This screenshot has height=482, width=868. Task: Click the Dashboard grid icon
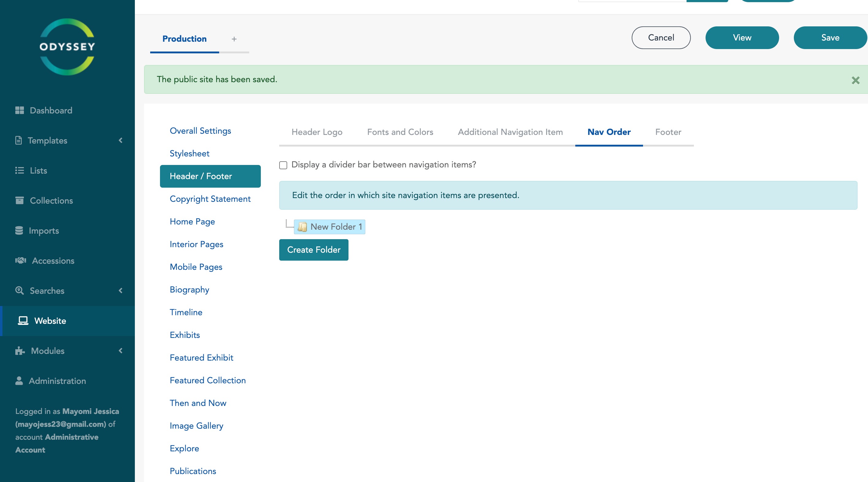pyautogui.click(x=20, y=110)
